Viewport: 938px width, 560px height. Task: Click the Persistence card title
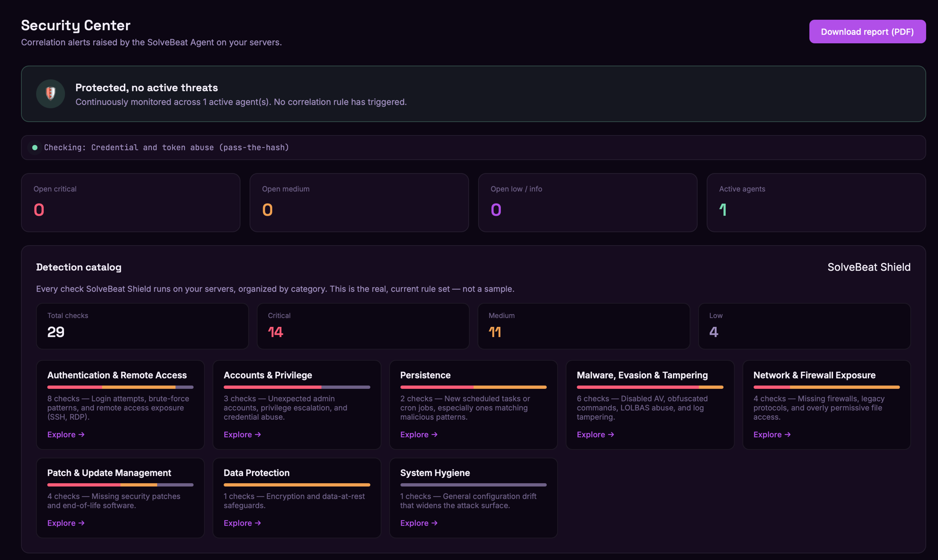click(x=425, y=375)
